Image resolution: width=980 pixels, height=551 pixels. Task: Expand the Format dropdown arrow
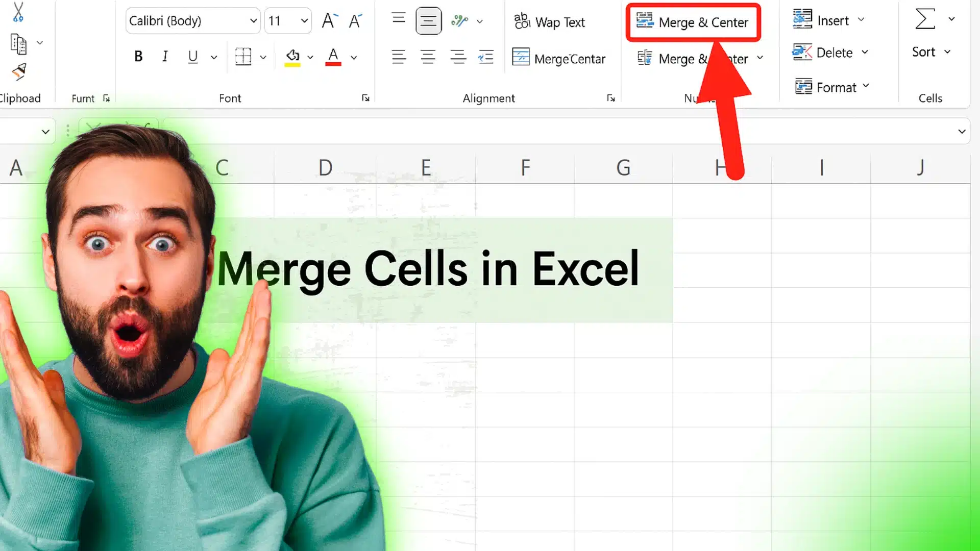pyautogui.click(x=866, y=86)
